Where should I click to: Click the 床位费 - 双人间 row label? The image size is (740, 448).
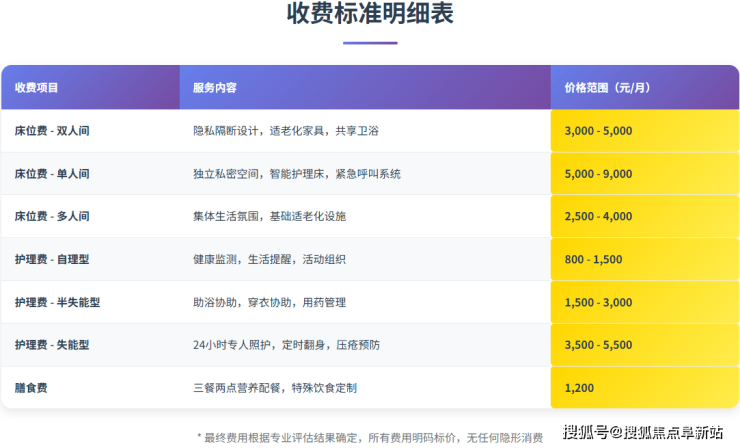click(52, 131)
